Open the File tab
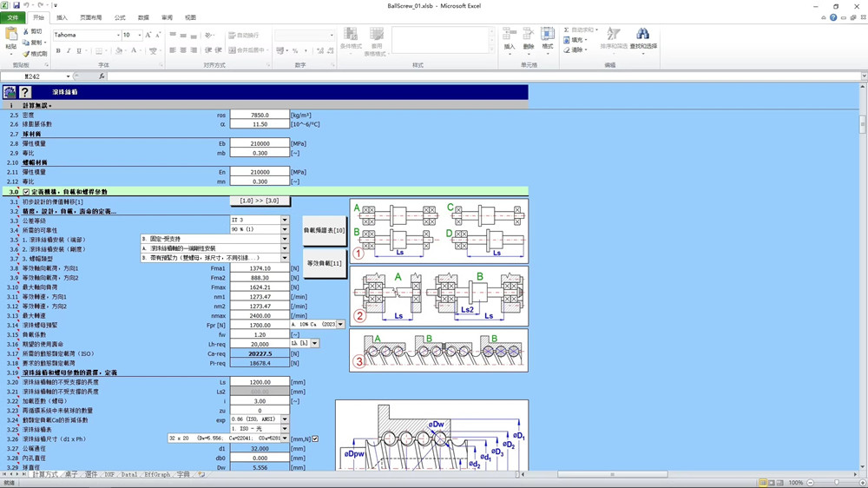The width and height of the screenshot is (868, 488). [13, 17]
